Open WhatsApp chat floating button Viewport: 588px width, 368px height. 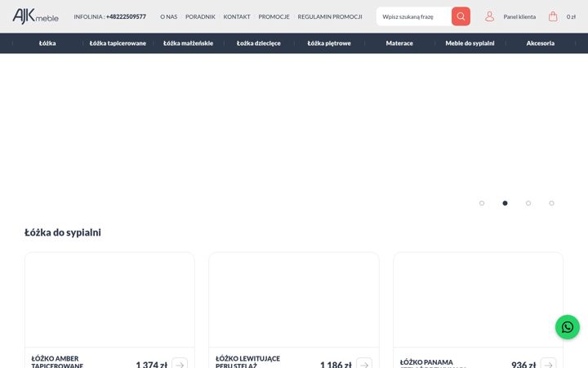[x=568, y=327]
